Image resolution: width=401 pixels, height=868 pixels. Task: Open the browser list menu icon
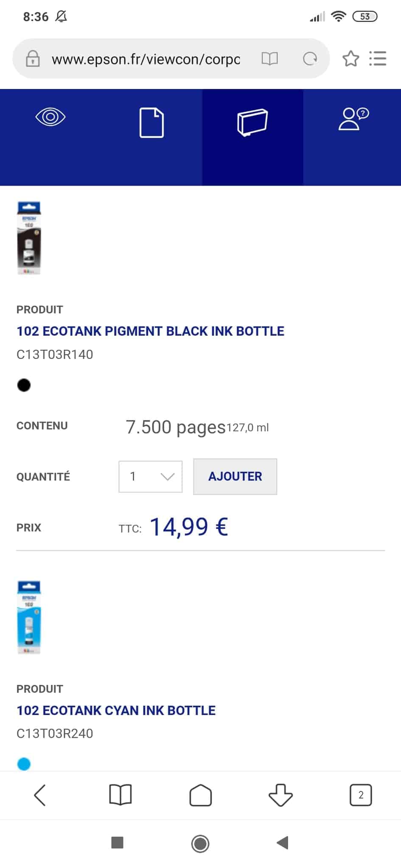point(377,58)
